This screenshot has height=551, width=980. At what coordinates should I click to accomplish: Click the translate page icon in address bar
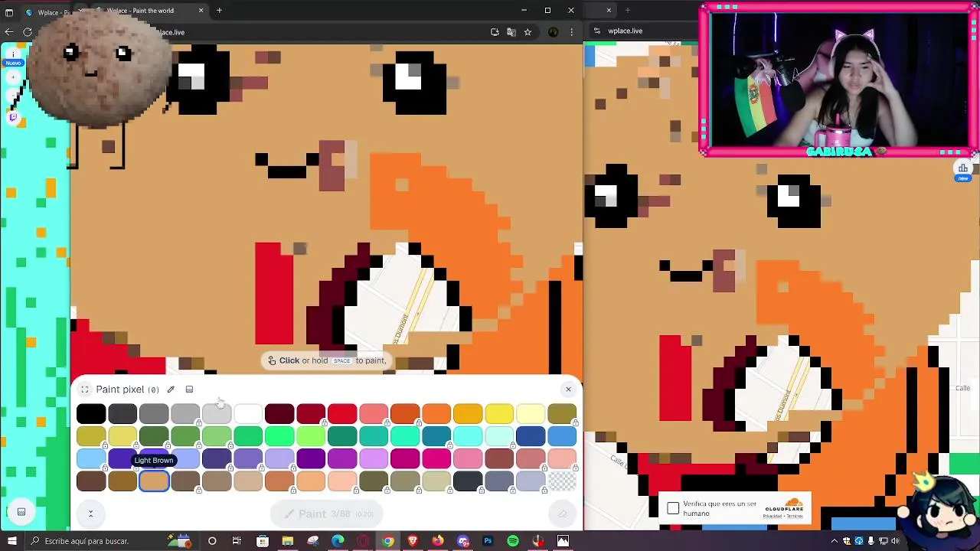511,32
